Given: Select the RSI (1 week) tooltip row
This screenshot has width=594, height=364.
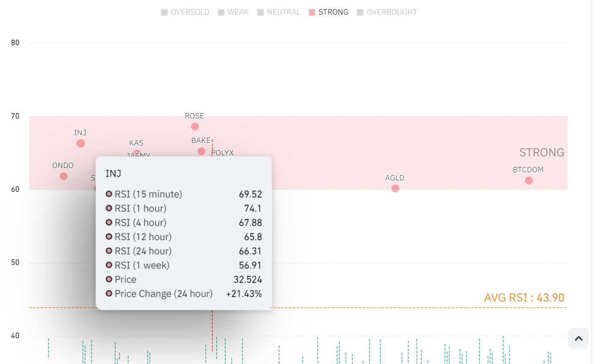Looking at the screenshot, I should tap(183, 265).
